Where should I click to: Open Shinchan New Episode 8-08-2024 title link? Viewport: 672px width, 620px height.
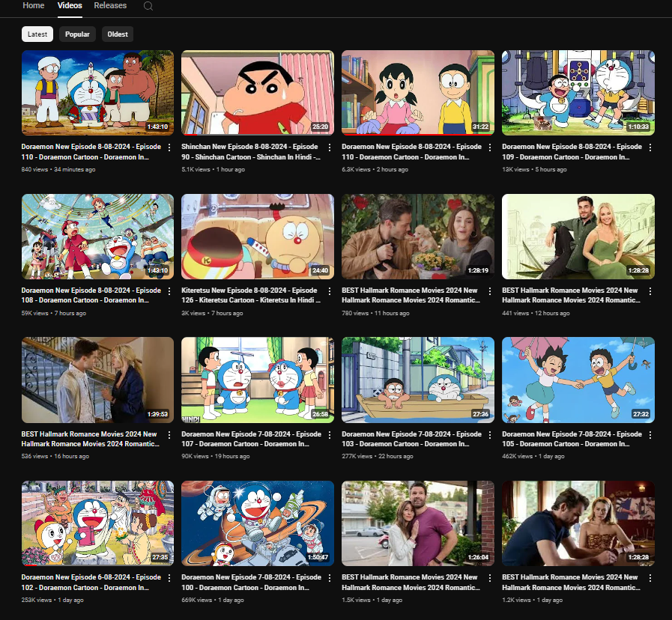pyautogui.click(x=251, y=152)
